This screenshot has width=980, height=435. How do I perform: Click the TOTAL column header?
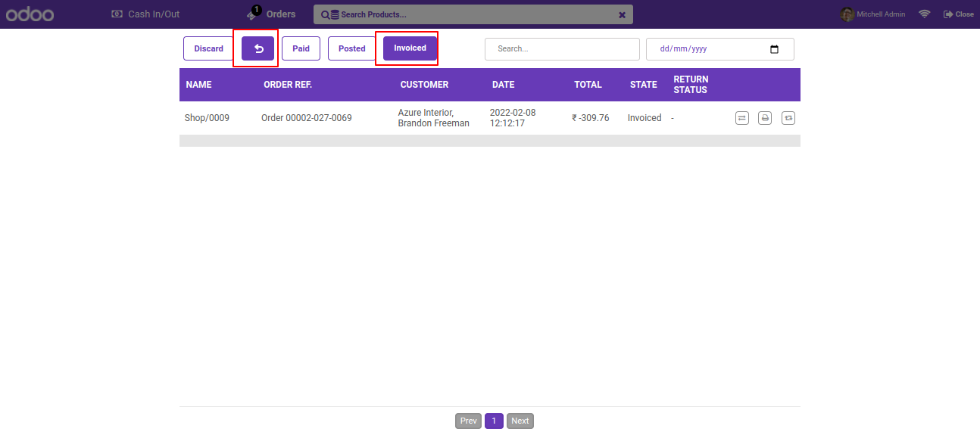(x=588, y=85)
